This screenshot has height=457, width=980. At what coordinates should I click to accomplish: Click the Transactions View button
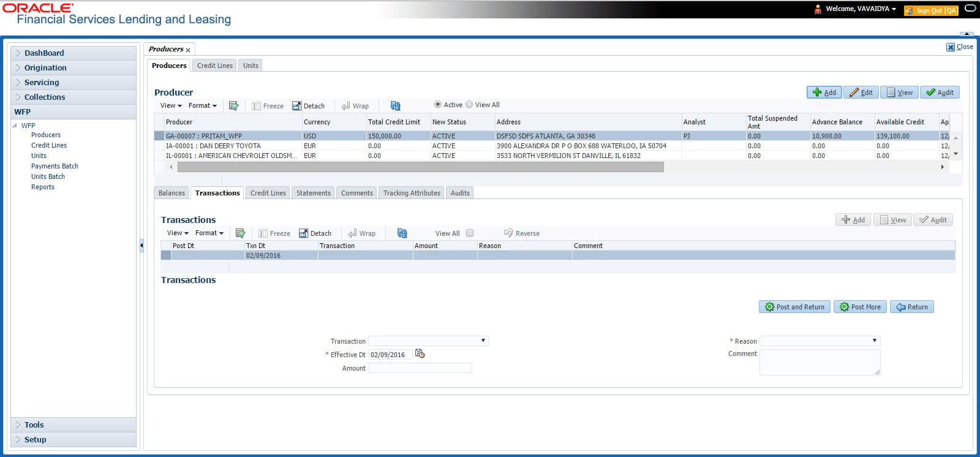(x=892, y=220)
